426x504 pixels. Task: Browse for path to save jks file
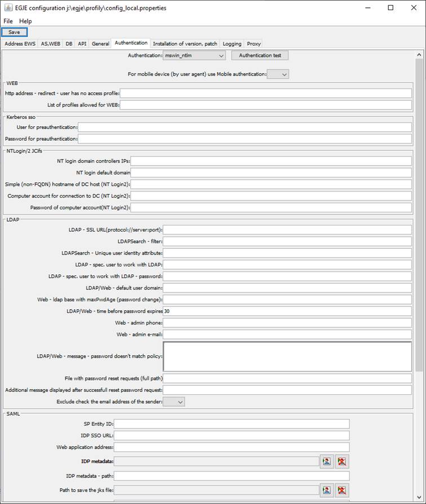coord(327,490)
